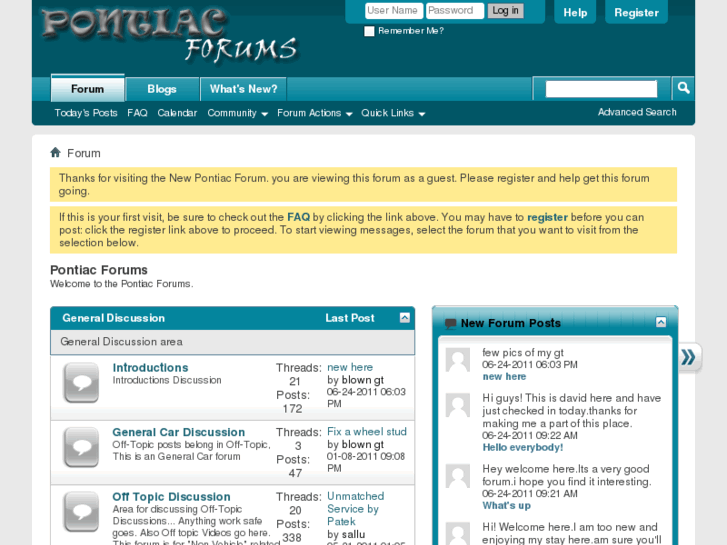Open the 'new here' last post in the Introductions row
Viewport: 727px width, 545px height.
pos(350,367)
